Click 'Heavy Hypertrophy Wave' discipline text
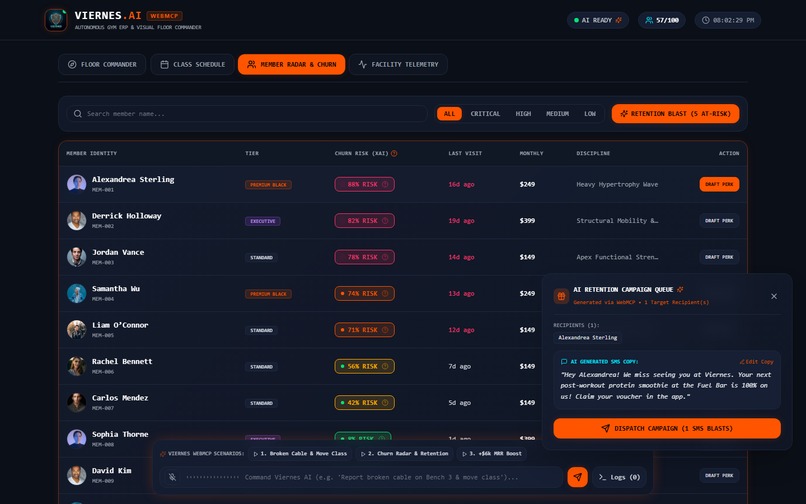Image resolution: width=806 pixels, height=504 pixels. click(x=617, y=184)
